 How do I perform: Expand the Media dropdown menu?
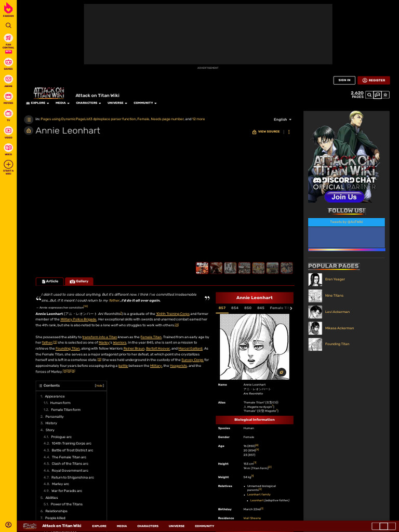[62, 103]
